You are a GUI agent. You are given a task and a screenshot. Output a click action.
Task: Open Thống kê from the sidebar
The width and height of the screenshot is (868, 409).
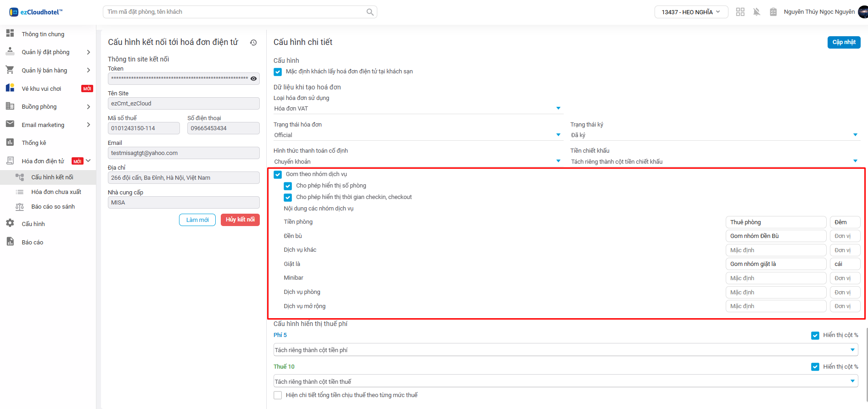click(x=34, y=143)
